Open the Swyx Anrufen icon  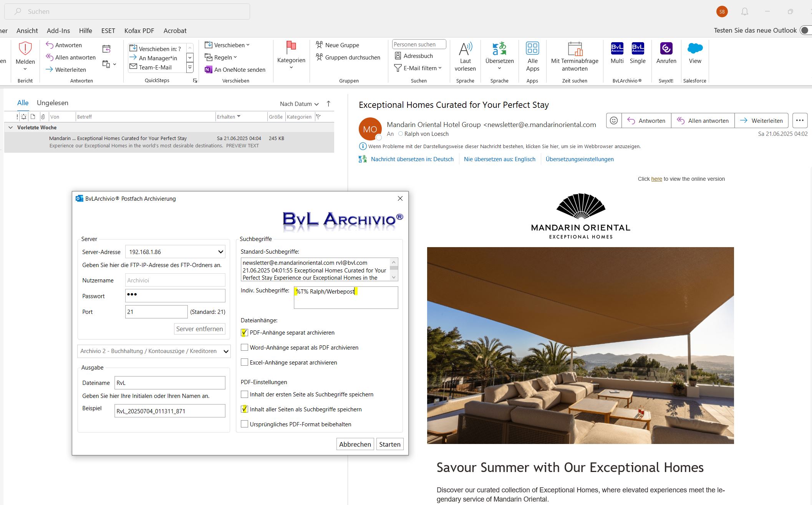click(666, 49)
